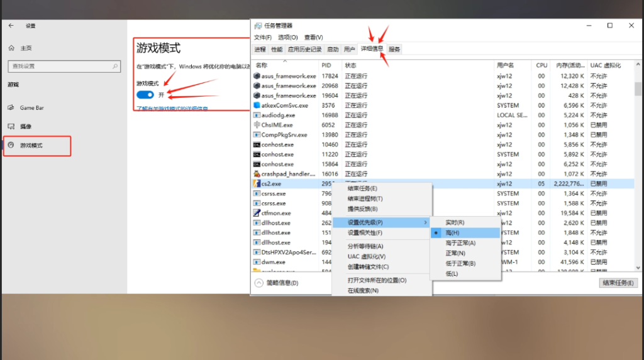Expand 设置优先级(P) submenu

coord(382,222)
